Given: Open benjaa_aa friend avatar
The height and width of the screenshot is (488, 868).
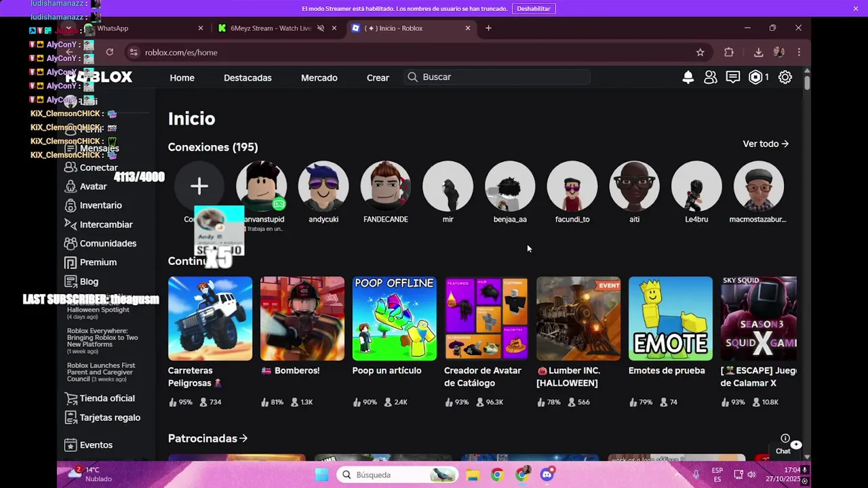Looking at the screenshot, I should (x=510, y=186).
